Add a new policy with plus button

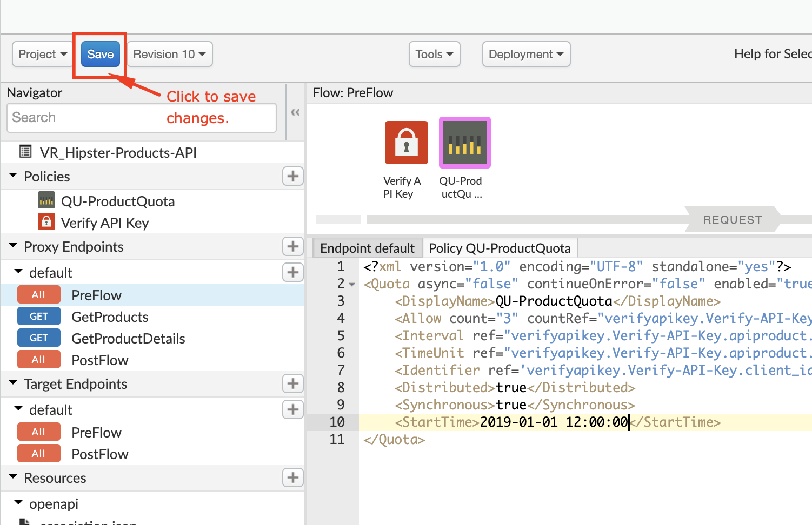(293, 176)
